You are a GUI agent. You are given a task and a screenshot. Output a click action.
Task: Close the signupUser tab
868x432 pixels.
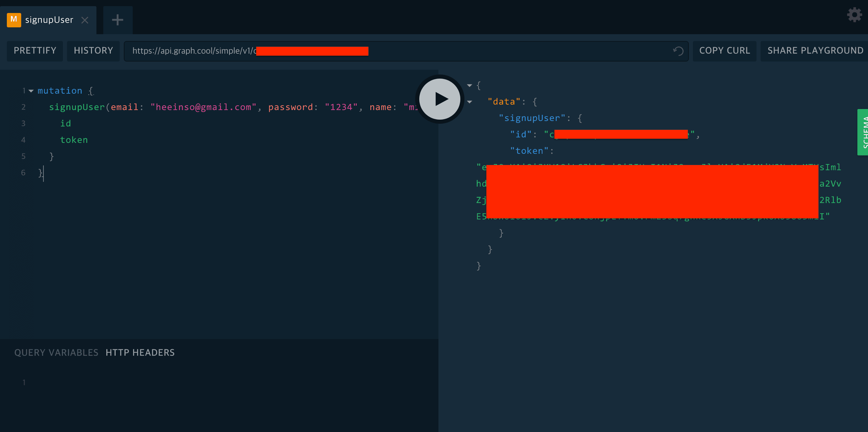(85, 20)
